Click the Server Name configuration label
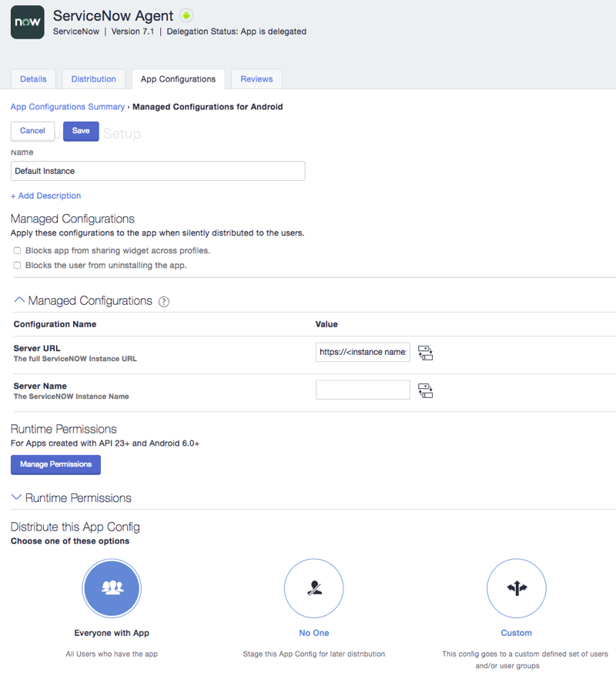The image size is (616, 686). 40,386
